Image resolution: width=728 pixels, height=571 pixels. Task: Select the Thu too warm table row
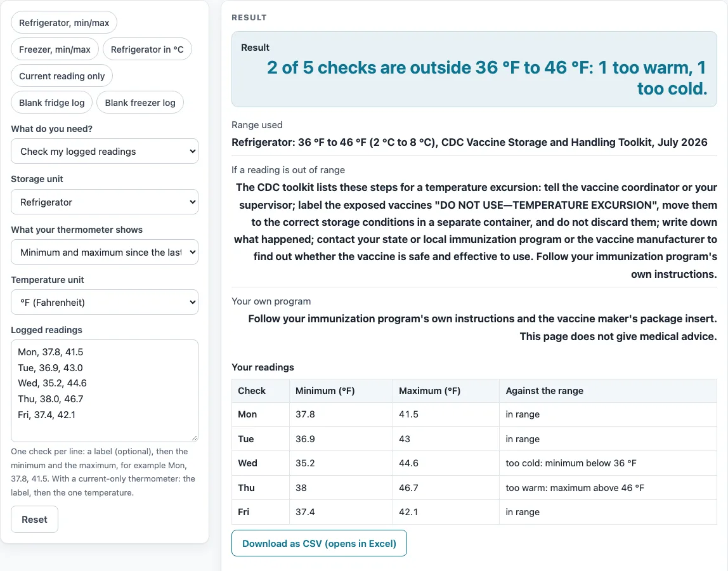(x=474, y=488)
